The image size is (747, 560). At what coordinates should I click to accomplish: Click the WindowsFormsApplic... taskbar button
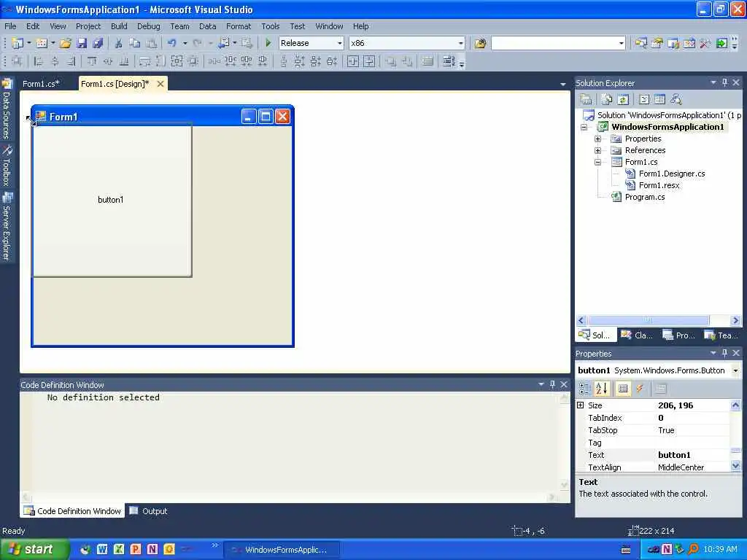(282, 550)
